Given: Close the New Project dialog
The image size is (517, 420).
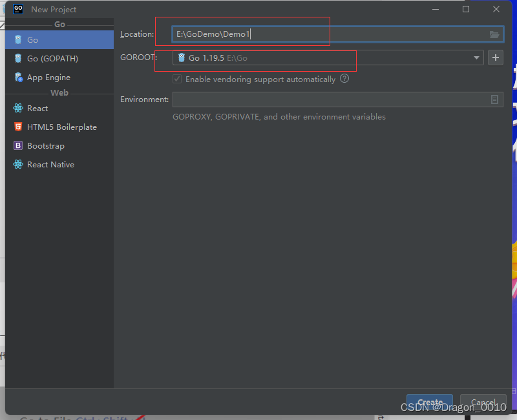Looking at the screenshot, I should click(496, 9).
